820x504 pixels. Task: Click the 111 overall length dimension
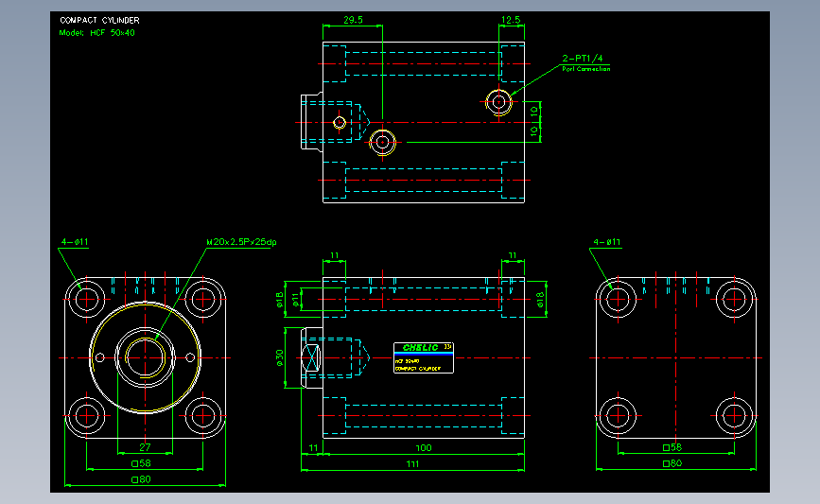[412, 463]
